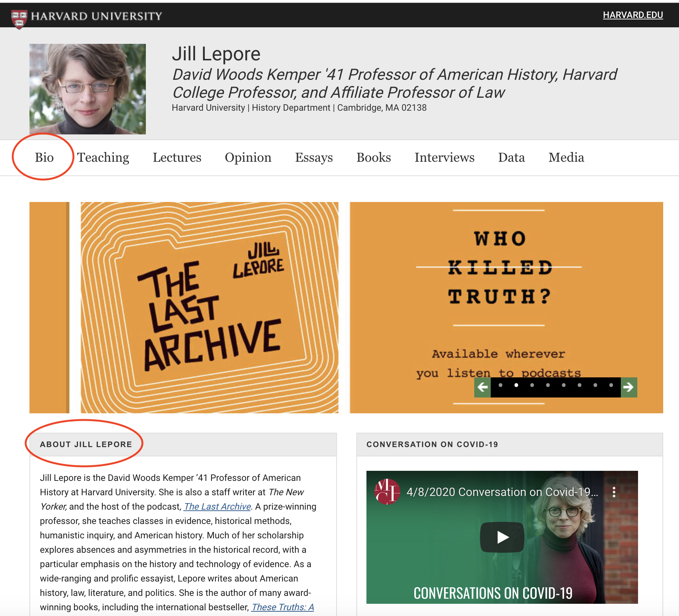The width and height of the screenshot is (679, 616).
Task: Go to the Lectures section
Action: click(x=177, y=157)
